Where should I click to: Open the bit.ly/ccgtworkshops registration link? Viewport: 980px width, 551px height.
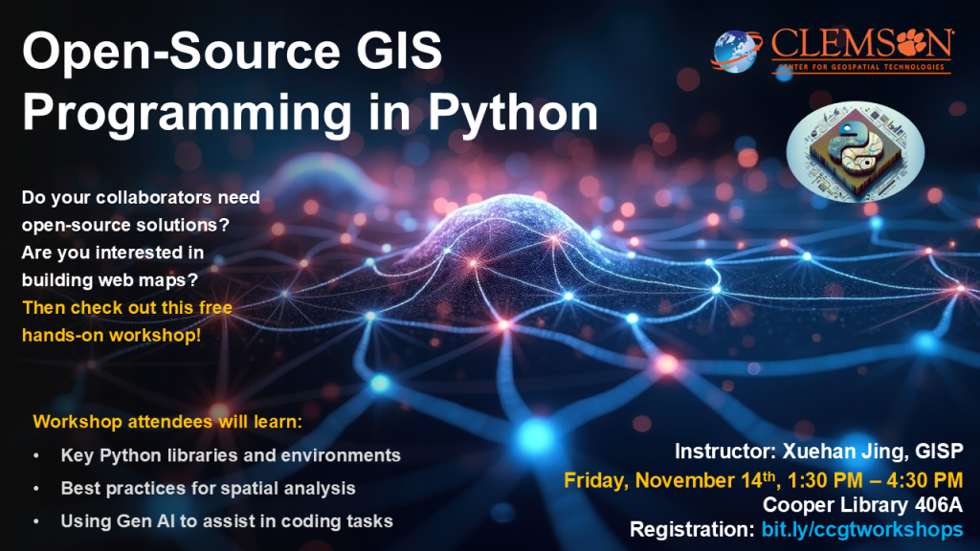pyautogui.click(x=861, y=529)
